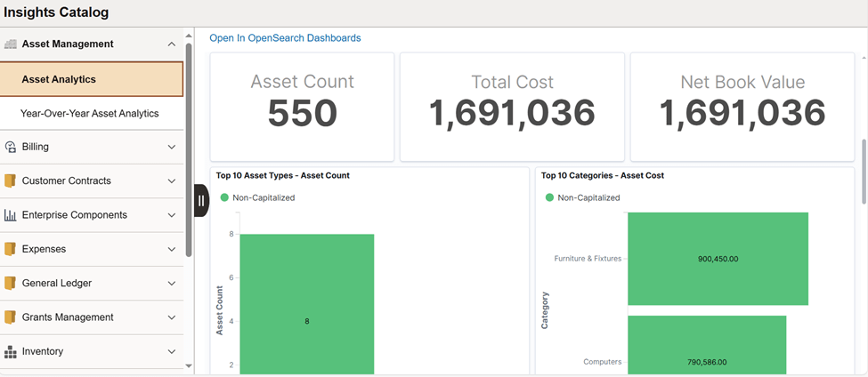This screenshot has height=377, width=868.
Task: Toggle Non-Capitalized legend in Asset Types chart
Action: [257, 197]
